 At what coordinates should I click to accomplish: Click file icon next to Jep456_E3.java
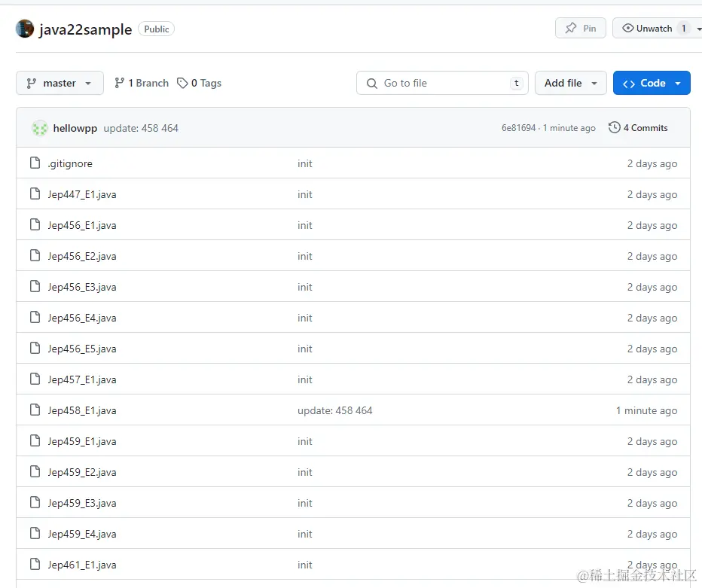click(x=35, y=286)
